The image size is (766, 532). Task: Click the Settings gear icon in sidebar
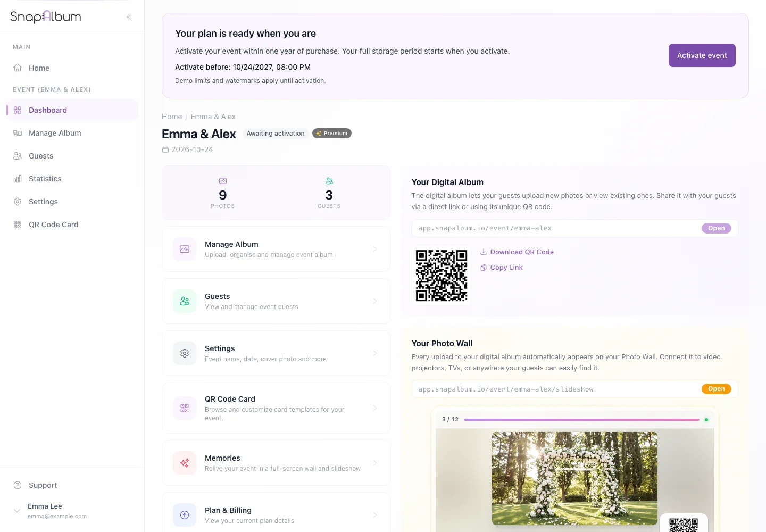[x=18, y=202]
